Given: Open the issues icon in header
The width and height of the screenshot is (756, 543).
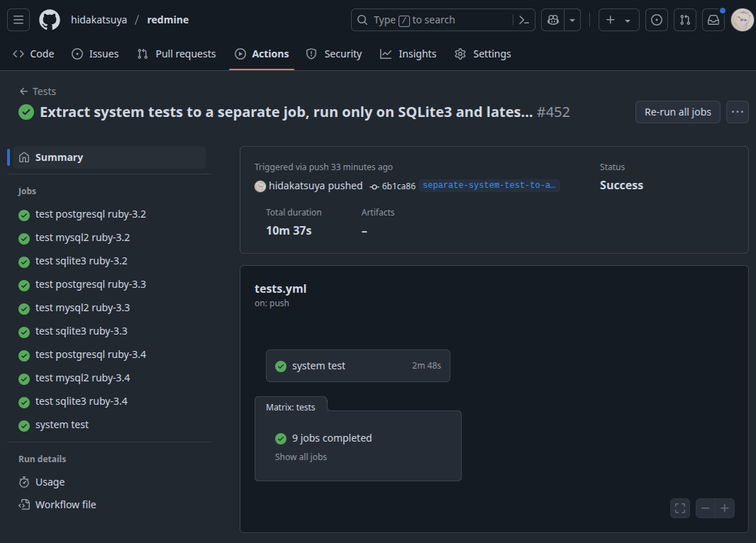Looking at the screenshot, I should [657, 20].
